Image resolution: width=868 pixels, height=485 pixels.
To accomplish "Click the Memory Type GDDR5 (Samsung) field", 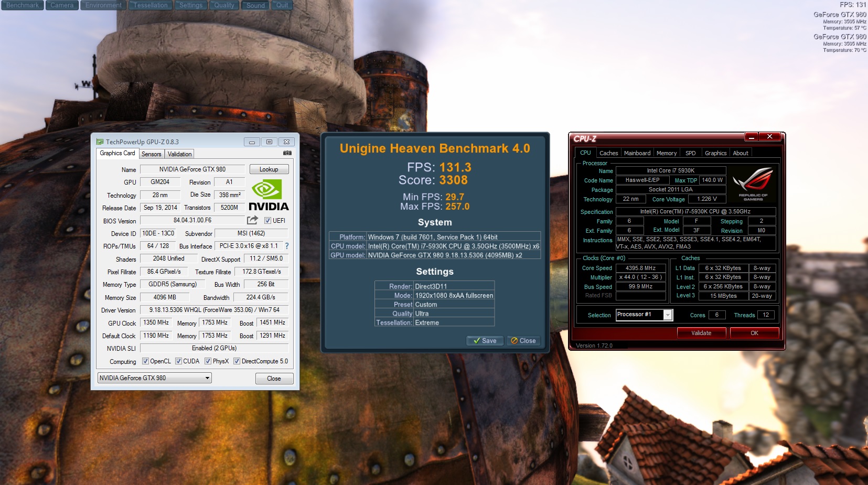I will pos(173,284).
